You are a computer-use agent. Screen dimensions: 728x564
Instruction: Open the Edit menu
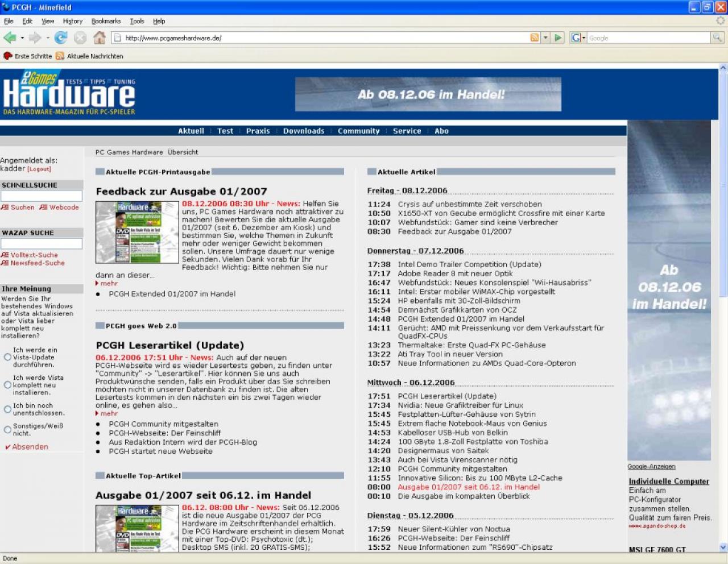coord(27,21)
